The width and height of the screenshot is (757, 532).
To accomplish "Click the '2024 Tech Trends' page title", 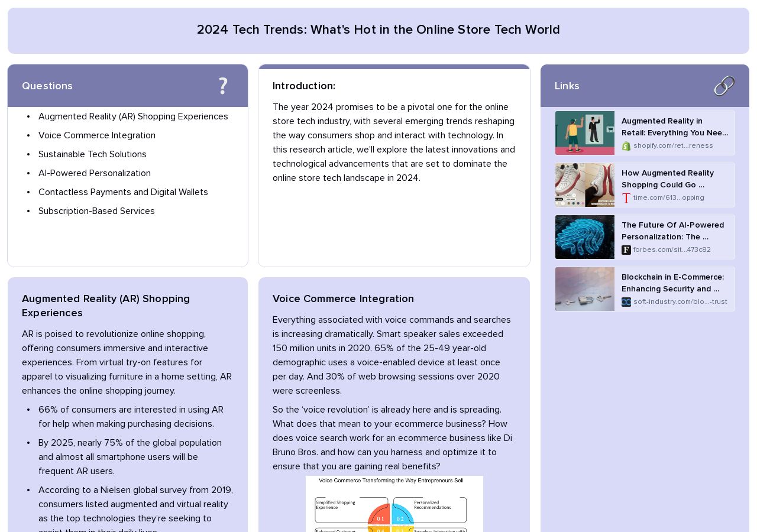I will point(378,30).
